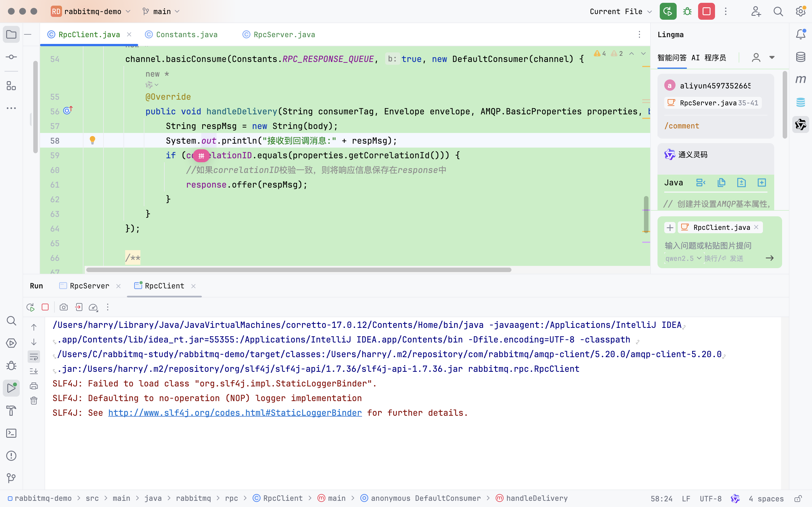Click the send arrow in Lingma chat
This screenshot has width=812, height=507.
point(769,258)
